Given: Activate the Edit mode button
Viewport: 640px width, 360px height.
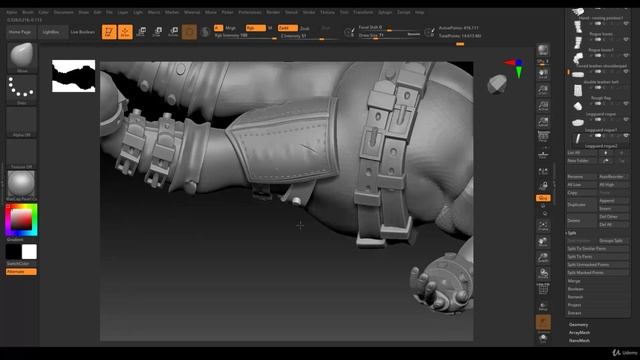Looking at the screenshot, I should (x=109, y=31).
